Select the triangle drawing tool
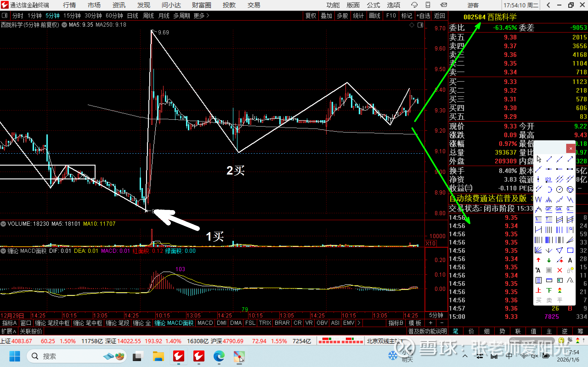Viewport: 588px width, 367px height. (x=559, y=250)
